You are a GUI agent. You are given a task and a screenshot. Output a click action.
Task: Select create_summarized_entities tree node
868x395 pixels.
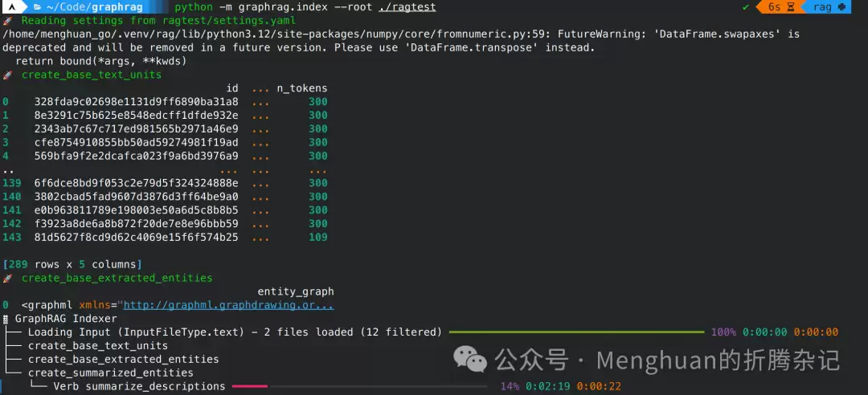coord(111,373)
